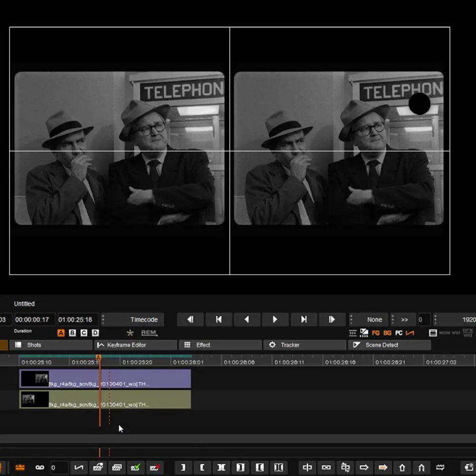Play forward

tap(275, 320)
